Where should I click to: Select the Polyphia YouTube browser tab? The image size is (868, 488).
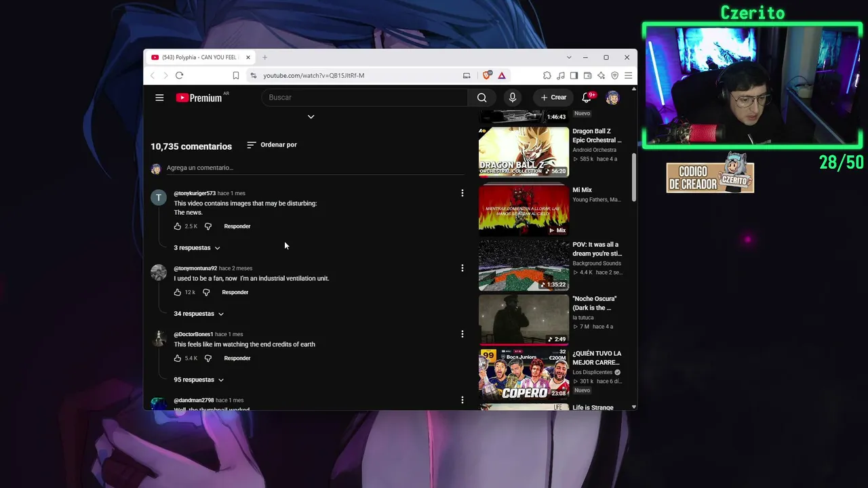pyautogui.click(x=199, y=58)
